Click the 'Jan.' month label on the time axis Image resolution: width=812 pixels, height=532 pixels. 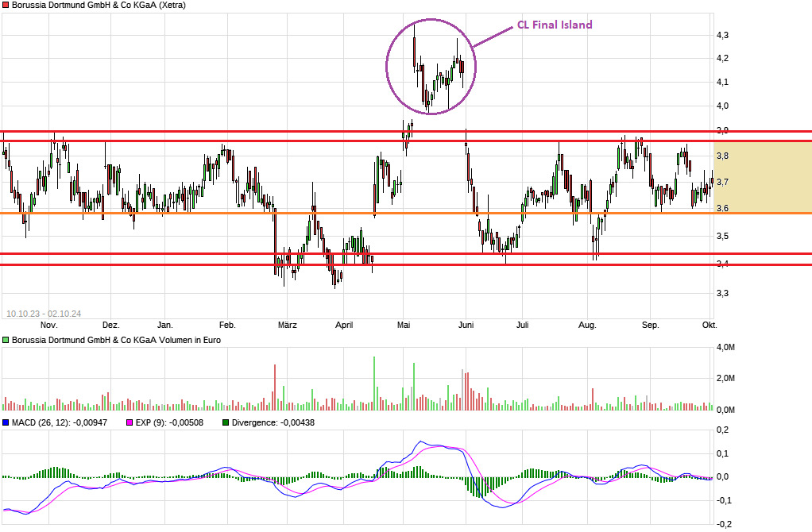(x=164, y=325)
